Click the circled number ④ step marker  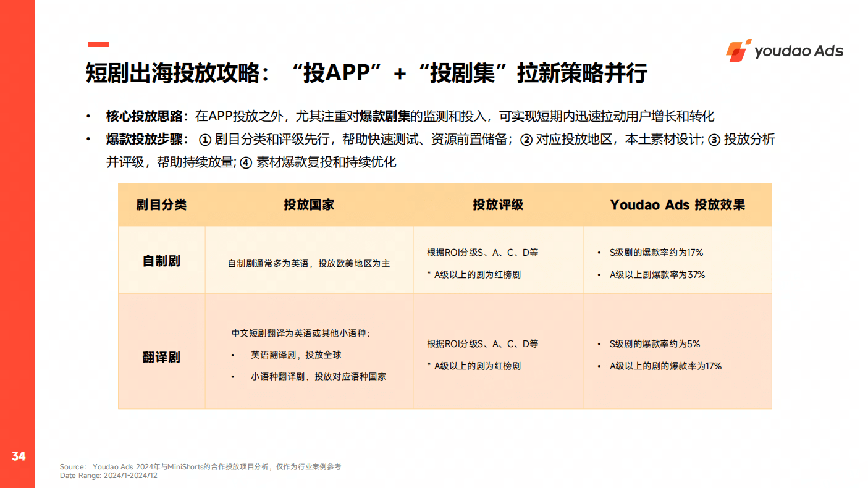coord(246,163)
